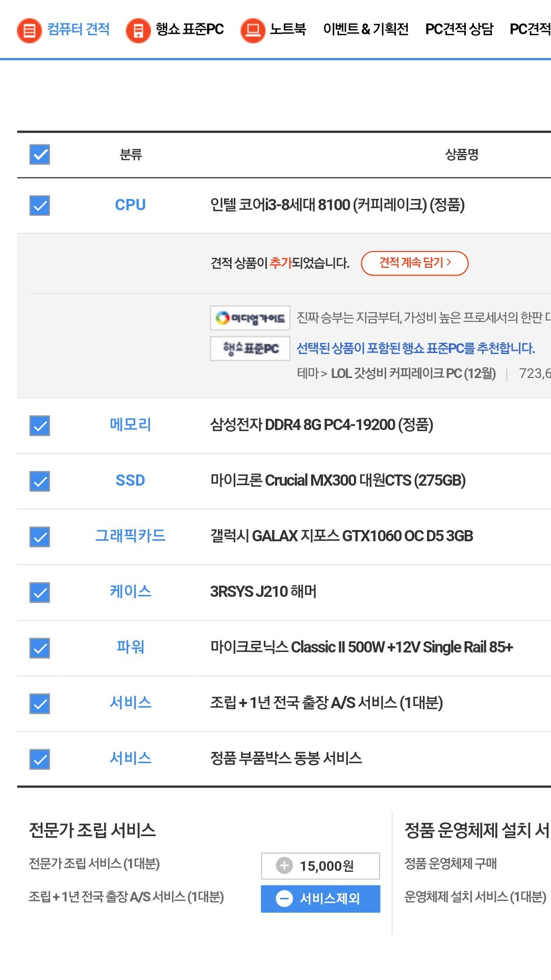551x980 pixels.
Task: Click the 메모리 category link
Action: [130, 424]
